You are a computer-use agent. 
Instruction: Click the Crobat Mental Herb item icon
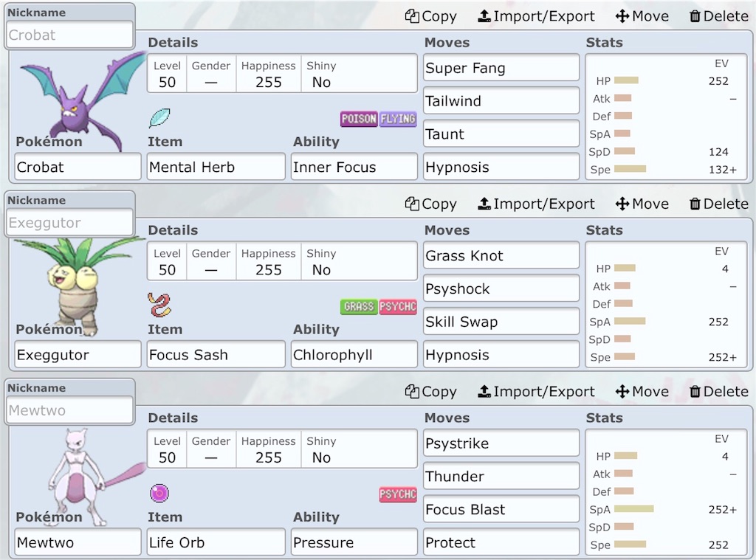click(x=159, y=118)
